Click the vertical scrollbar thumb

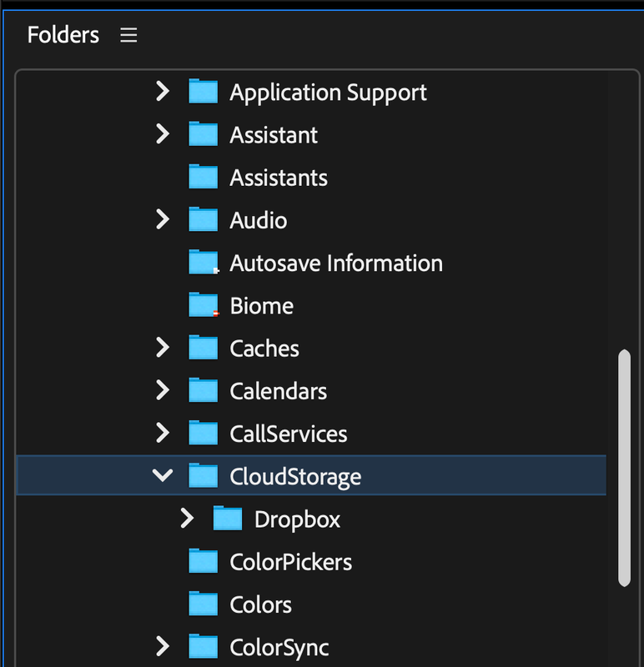pos(624,467)
